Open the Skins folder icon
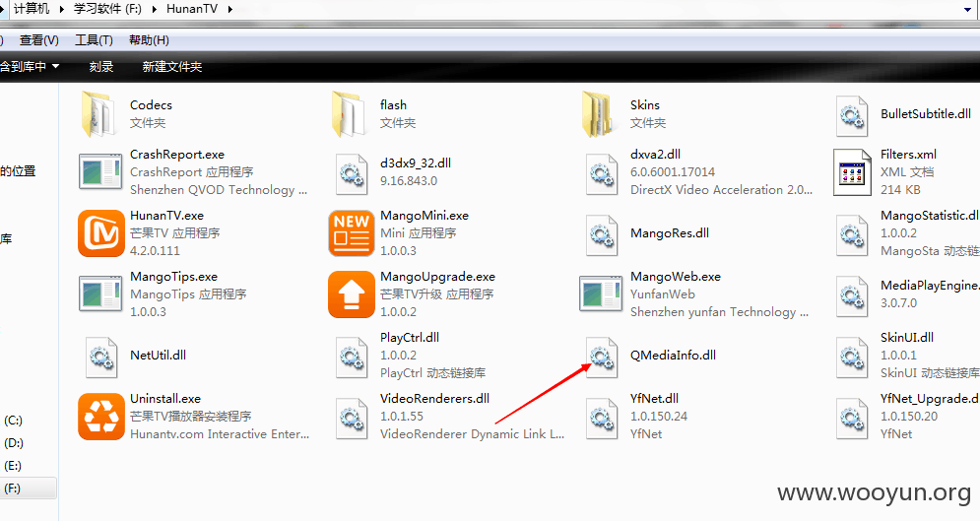Screen dimensions: 980x521 pyautogui.click(x=600, y=113)
